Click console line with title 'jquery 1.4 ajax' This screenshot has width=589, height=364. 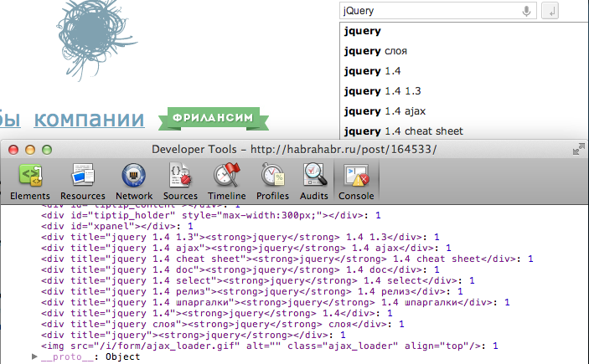tap(246, 248)
